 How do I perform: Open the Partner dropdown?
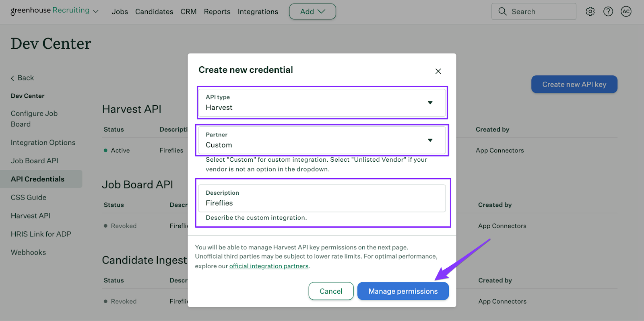[x=430, y=140]
